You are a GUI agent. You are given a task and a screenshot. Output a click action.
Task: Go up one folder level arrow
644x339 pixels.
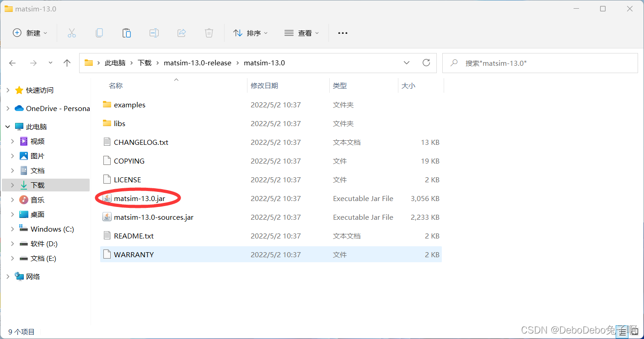(67, 63)
